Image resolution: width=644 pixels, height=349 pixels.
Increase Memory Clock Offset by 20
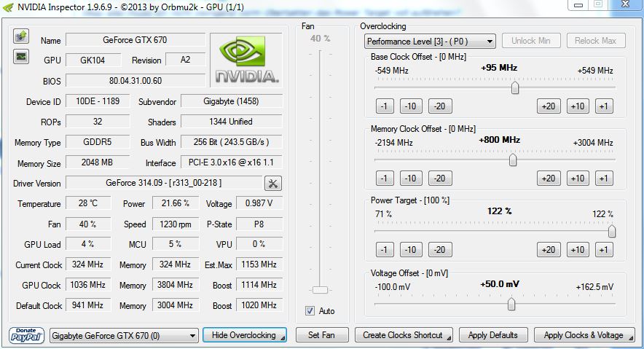pyautogui.click(x=549, y=179)
